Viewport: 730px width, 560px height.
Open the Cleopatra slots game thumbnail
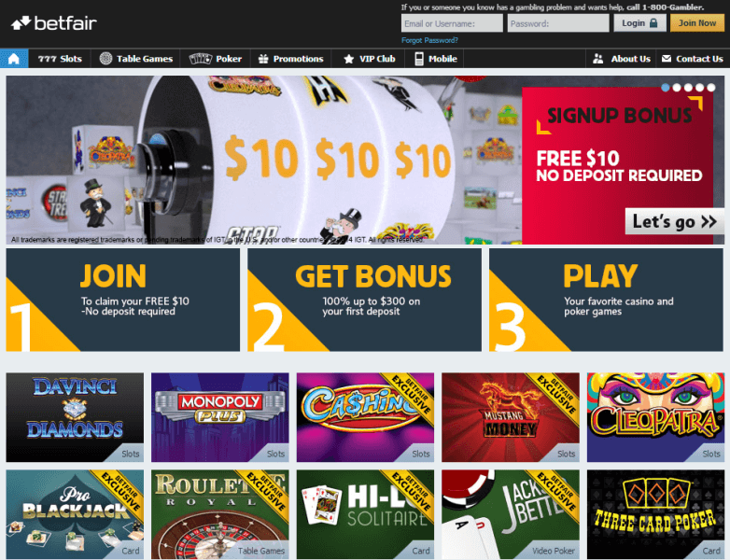[x=655, y=417]
